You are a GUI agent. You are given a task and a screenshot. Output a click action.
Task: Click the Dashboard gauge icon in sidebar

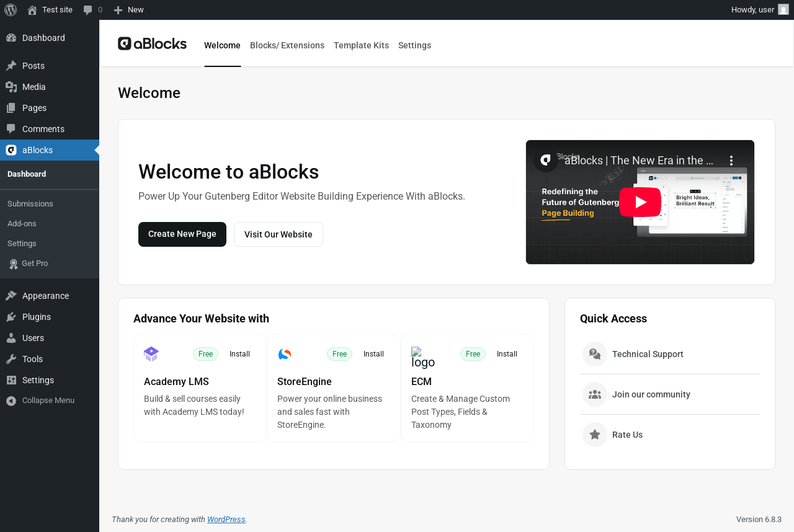tap(11, 38)
